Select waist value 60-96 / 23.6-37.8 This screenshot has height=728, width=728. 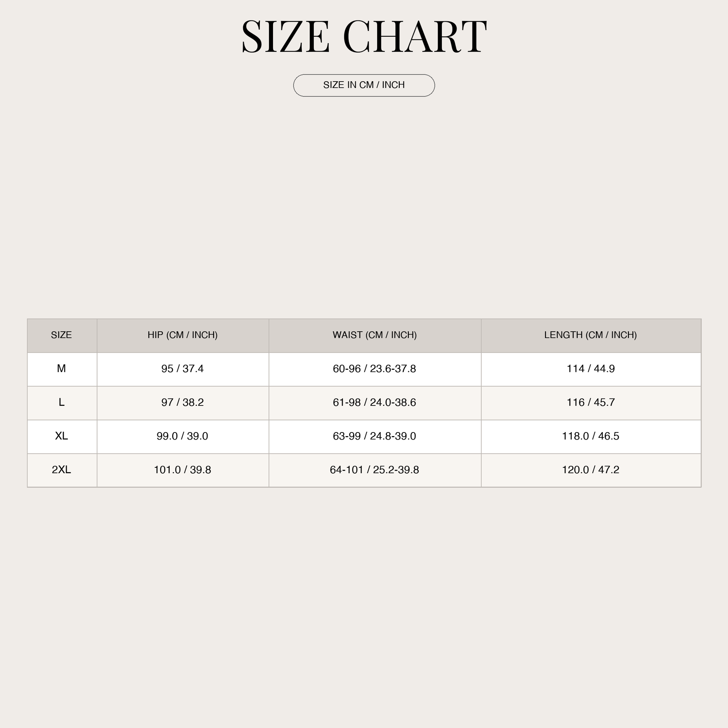click(375, 368)
